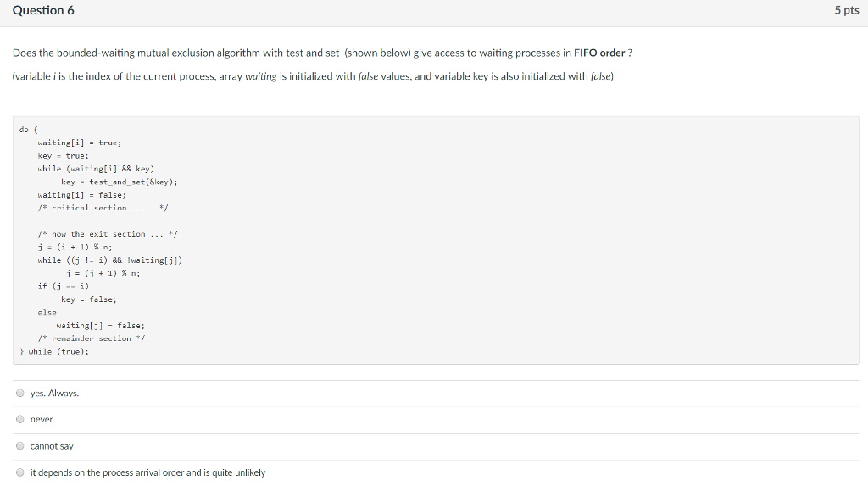Click the "/* now the exit section ... */" comment
868x492 pixels.
(108, 234)
